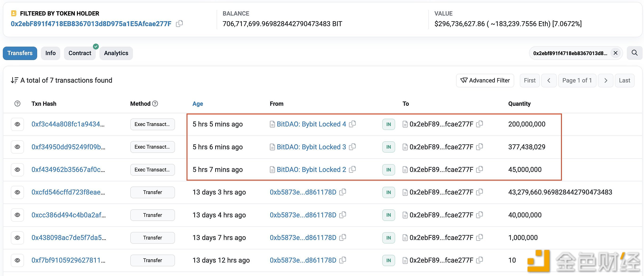Open sender 0xb5873e...d861178D in 40,000,000 row

coord(303,215)
